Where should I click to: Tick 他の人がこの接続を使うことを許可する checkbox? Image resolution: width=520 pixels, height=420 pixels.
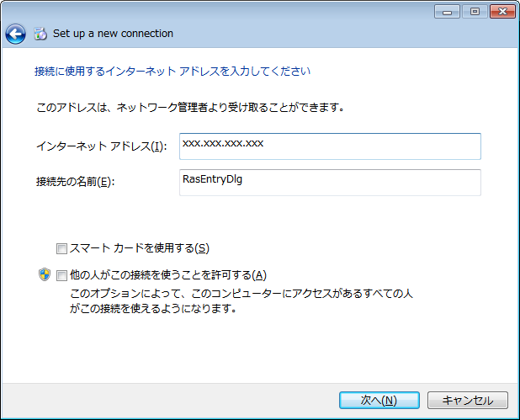tap(61, 275)
